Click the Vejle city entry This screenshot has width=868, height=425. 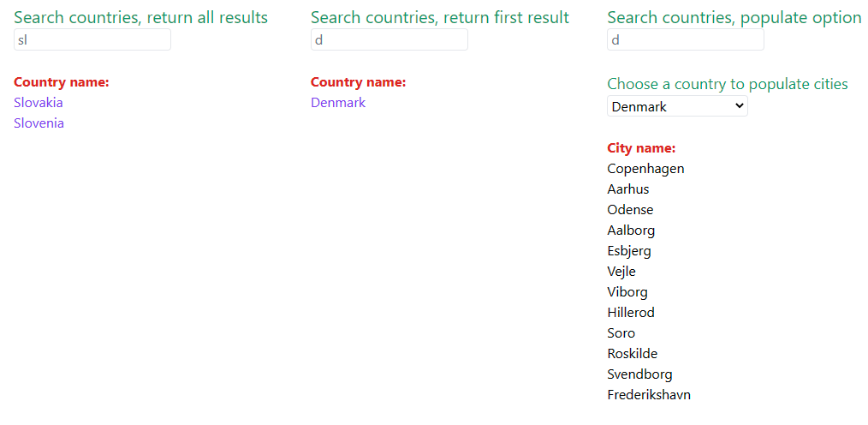point(621,272)
